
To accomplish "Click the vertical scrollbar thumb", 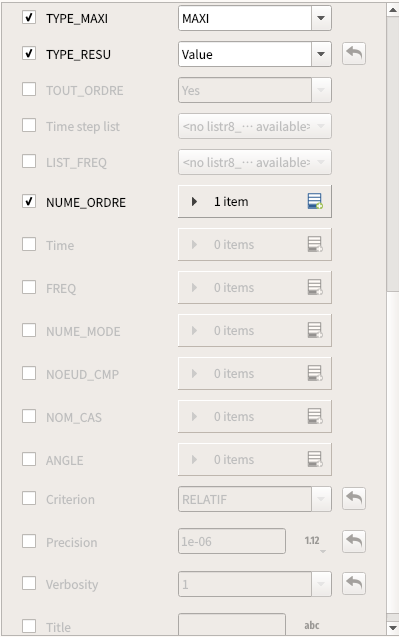I will [393, 154].
